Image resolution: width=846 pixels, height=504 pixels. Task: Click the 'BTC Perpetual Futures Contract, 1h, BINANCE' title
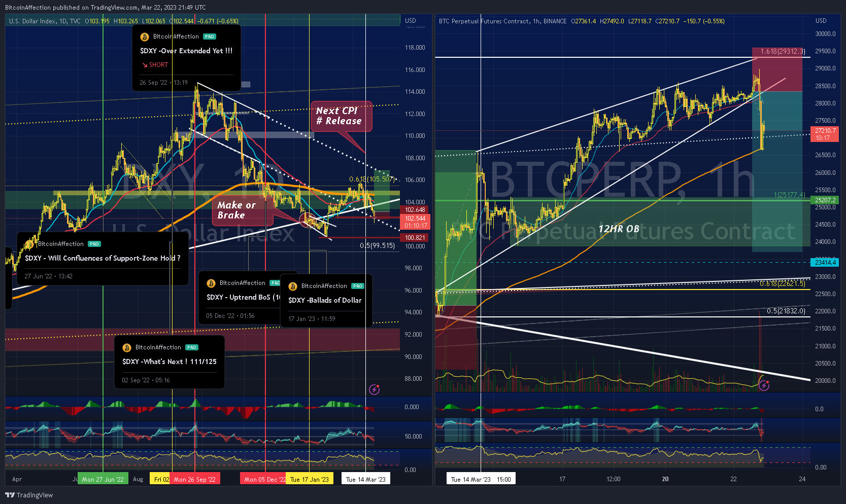point(502,21)
